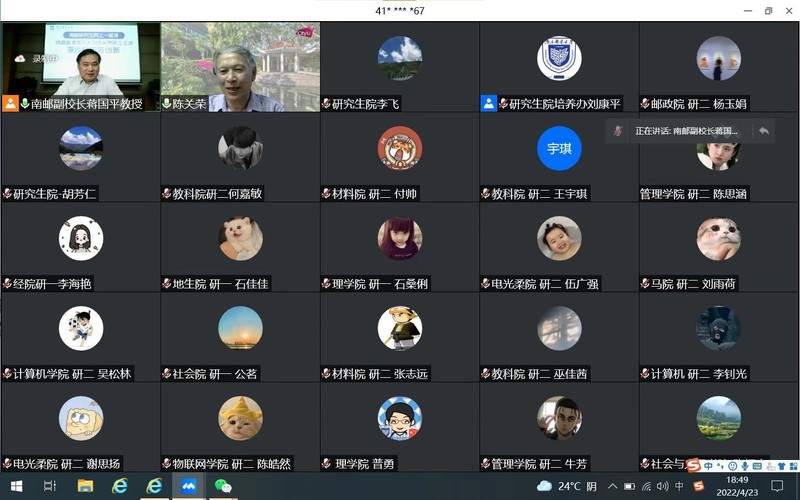Click the orange host icon beside 南邮副校长蒋国平教授
Screen dimensions: 800x500
11,104
